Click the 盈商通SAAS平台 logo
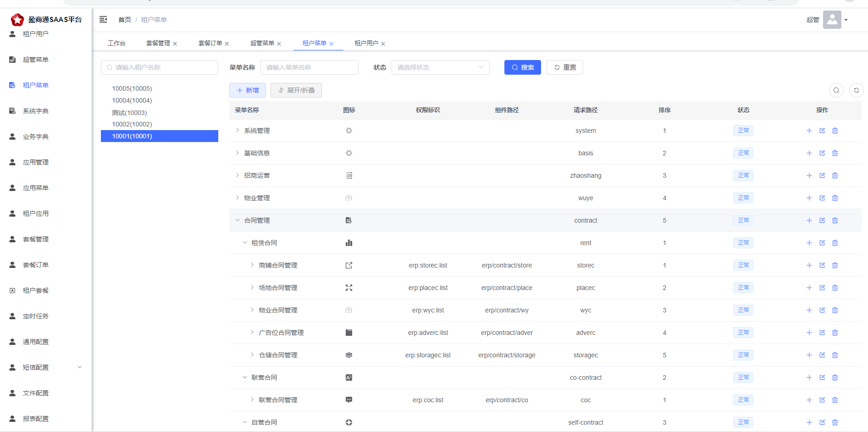This screenshot has height=432, width=868. pos(46,20)
